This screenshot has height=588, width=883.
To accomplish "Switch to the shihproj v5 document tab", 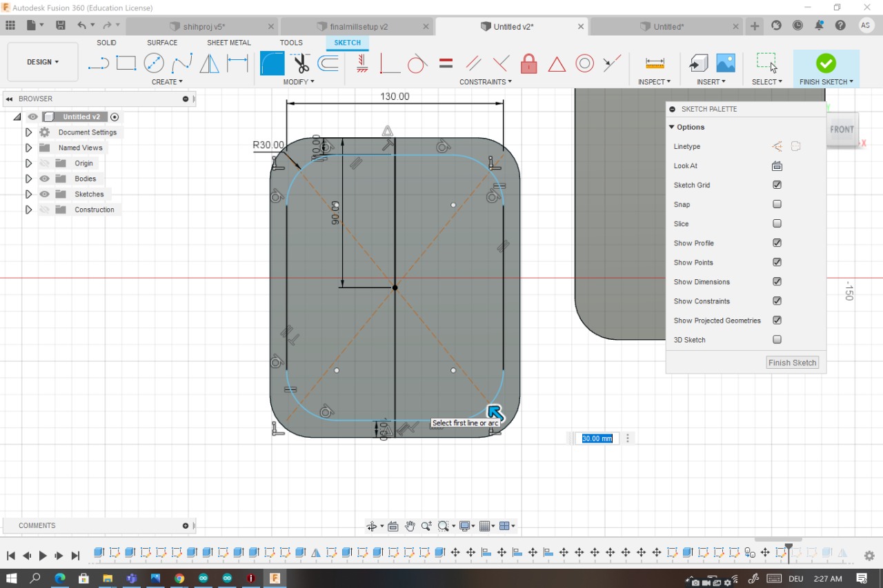I will coord(204,27).
